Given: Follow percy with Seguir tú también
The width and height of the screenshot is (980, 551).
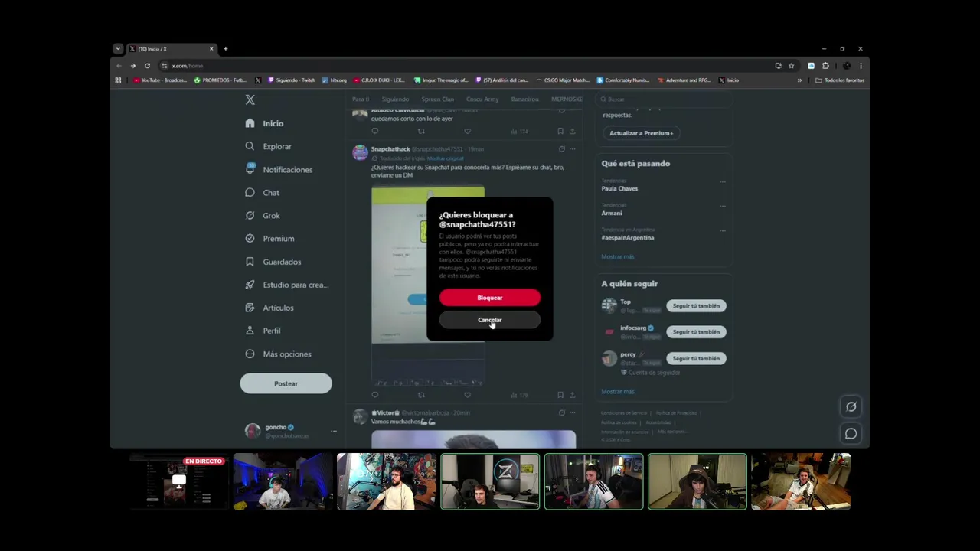Looking at the screenshot, I should [696, 358].
